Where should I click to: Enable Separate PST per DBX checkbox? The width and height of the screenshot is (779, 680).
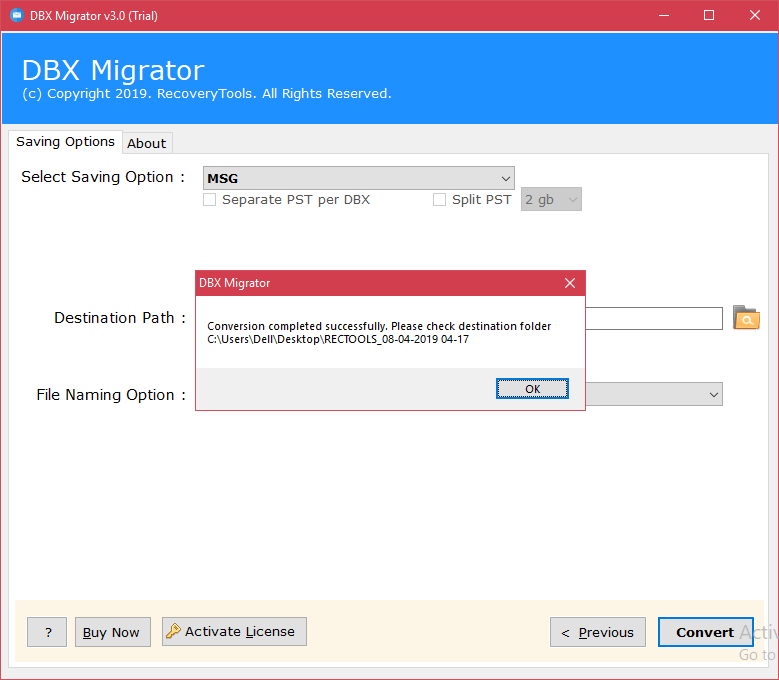[210, 200]
